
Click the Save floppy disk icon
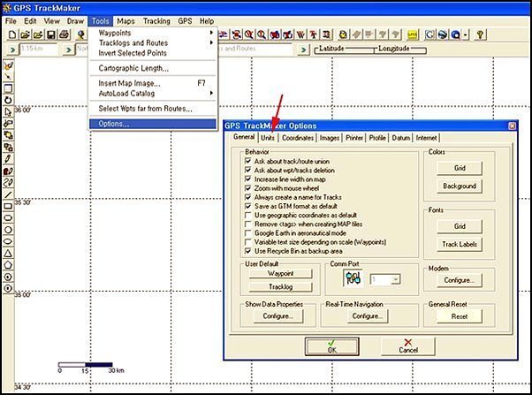(x=51, y=34)
